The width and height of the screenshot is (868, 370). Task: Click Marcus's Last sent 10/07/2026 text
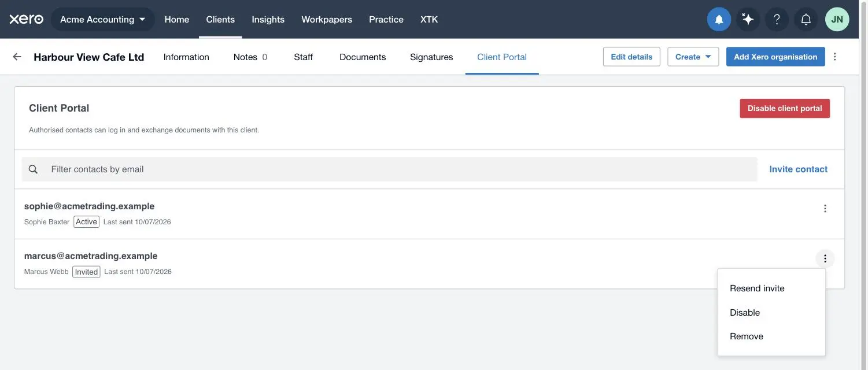138,272
